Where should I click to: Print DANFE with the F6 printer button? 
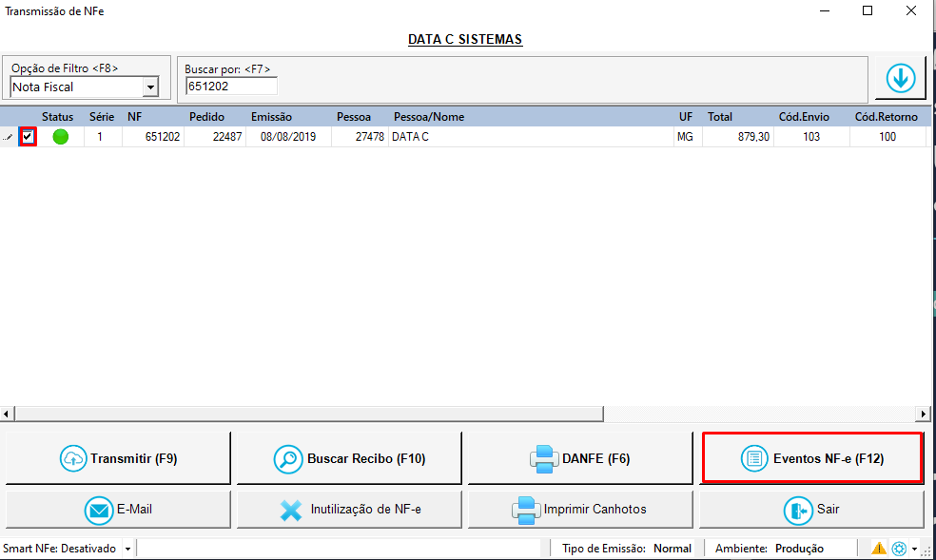click(580, 458)
